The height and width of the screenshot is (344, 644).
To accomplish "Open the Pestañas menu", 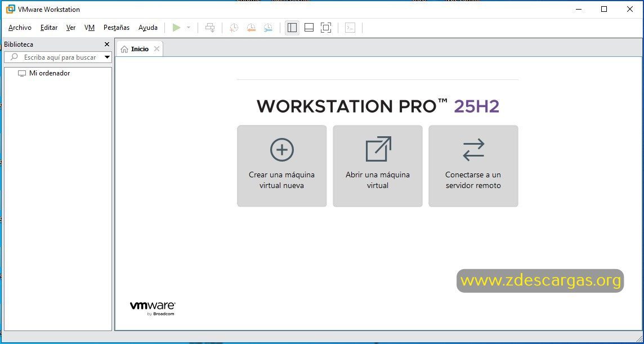I will (116, 28).
